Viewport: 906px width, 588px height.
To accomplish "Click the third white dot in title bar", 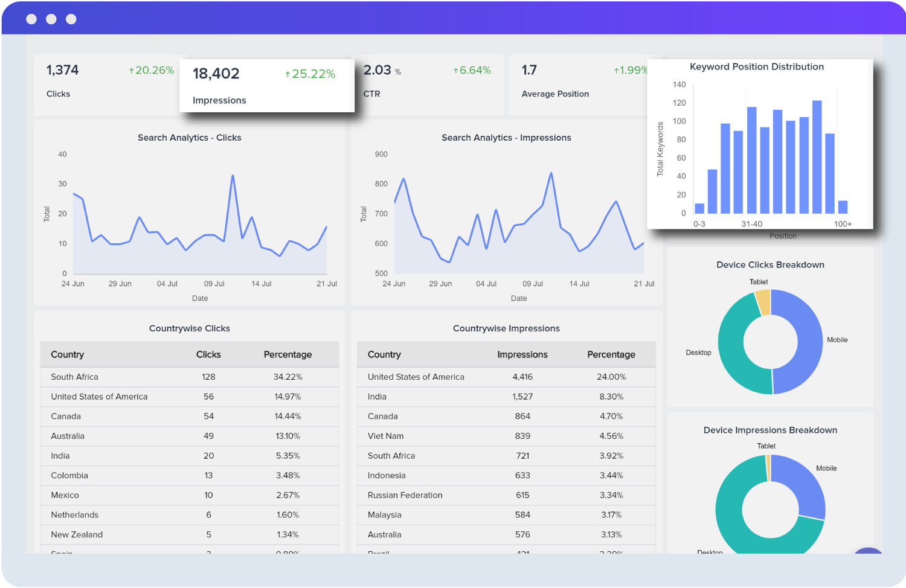I will 71,19.
